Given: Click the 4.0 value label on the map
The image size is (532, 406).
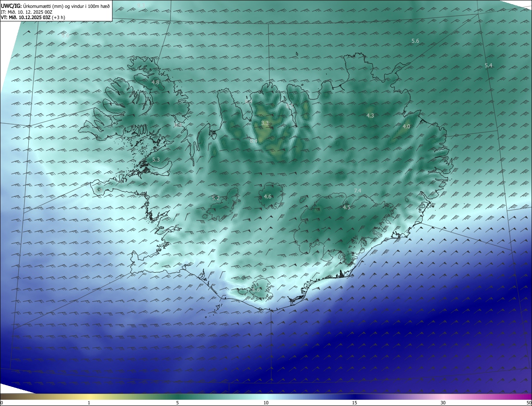Looking at the screenshot, I should click(406, 126).
